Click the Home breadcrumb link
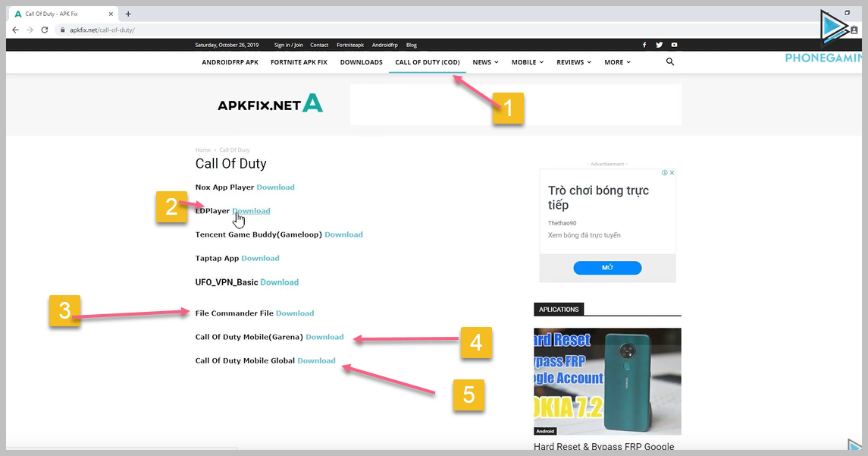This screenshot has height=456, width=868. 202,150
